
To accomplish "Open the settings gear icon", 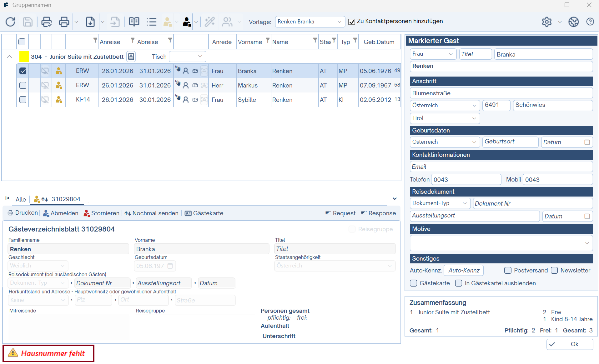I will pyautogui.click(x=546, y=22).
